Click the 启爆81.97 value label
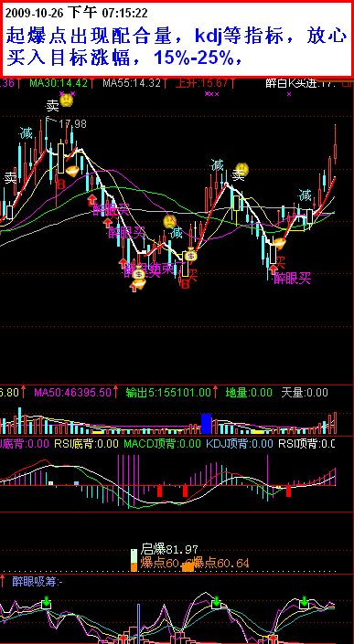Viewport: 354px width, 644px height. [169, 549]
